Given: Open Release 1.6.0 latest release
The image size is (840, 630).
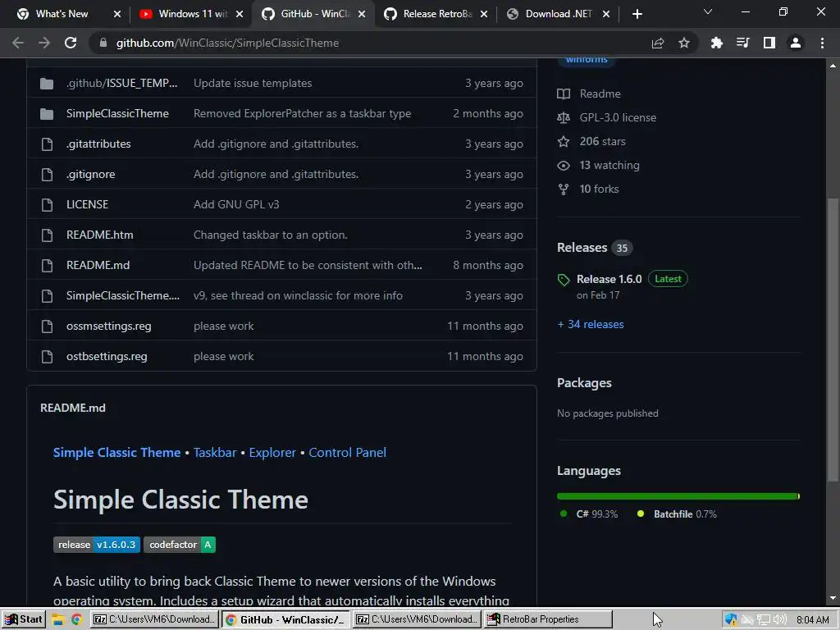Looking at the screenshot, I should pos(609,279).
